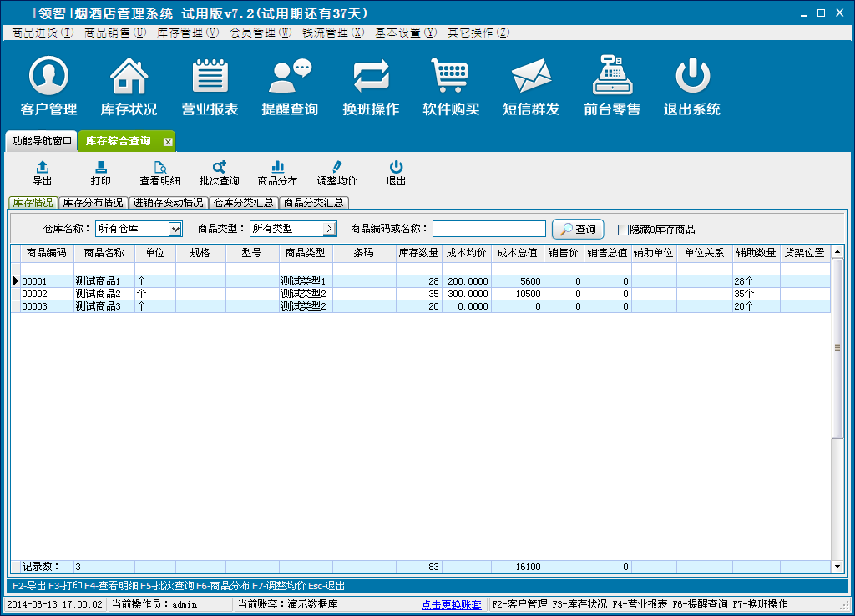The image size is (855, 616).
Task: Click the 换班操作 shift change icon
Action: tap(371, 77)
